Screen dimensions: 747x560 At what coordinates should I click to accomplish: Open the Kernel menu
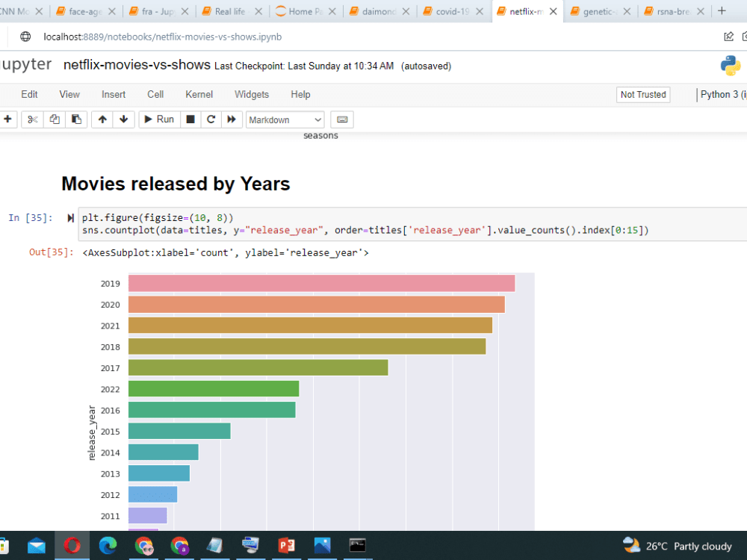[199, 94]
